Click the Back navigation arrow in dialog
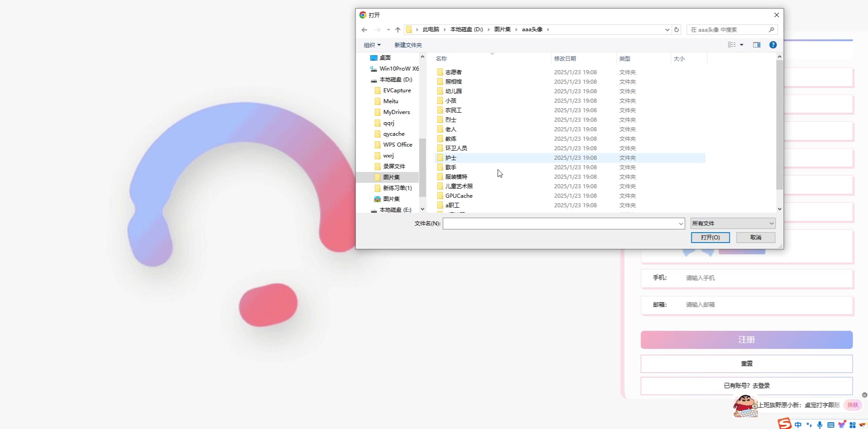 [x=365, y=30]
